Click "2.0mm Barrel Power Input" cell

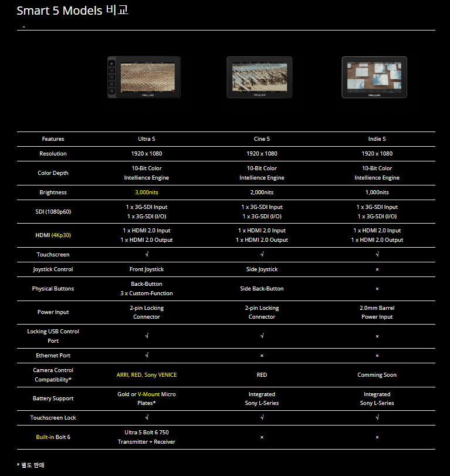[x=377, y=312]
